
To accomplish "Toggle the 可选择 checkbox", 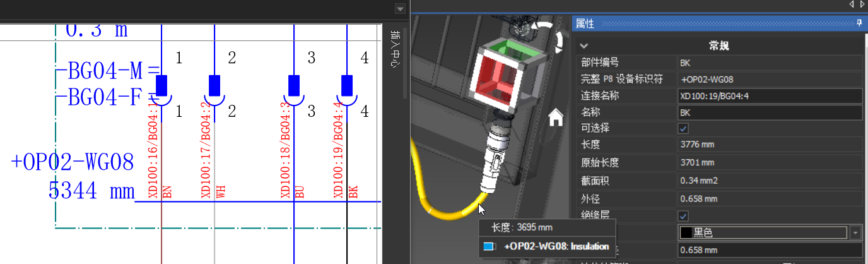I will coord(683,128).
